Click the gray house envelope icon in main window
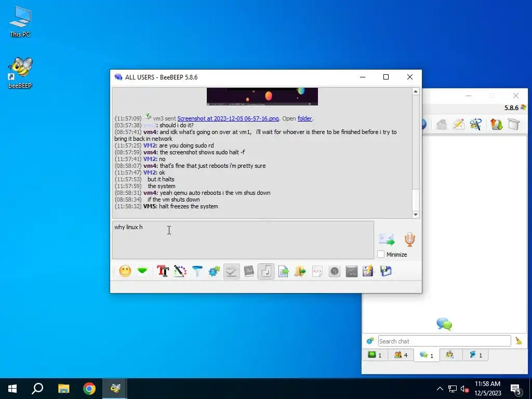The height and width of the screenshot is (399, 532). point(442,124)
